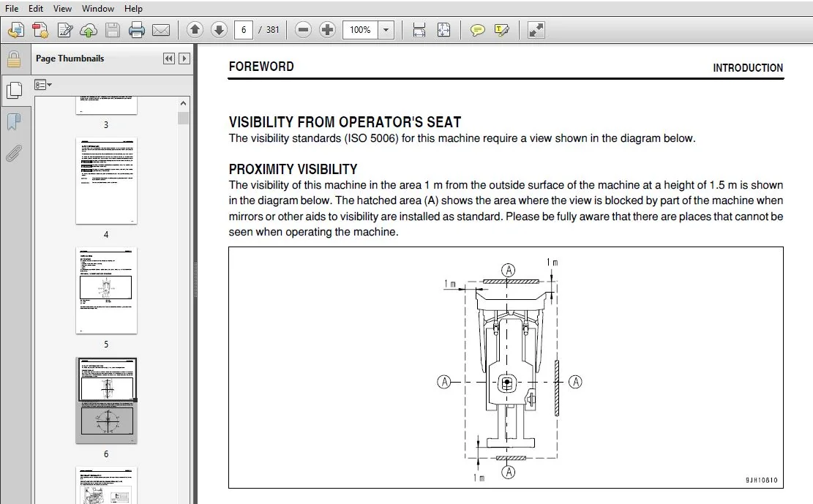Add a sticky note comment
Image resolution: width=813 pixels, height=504 pixels.
tap(478, 29)
